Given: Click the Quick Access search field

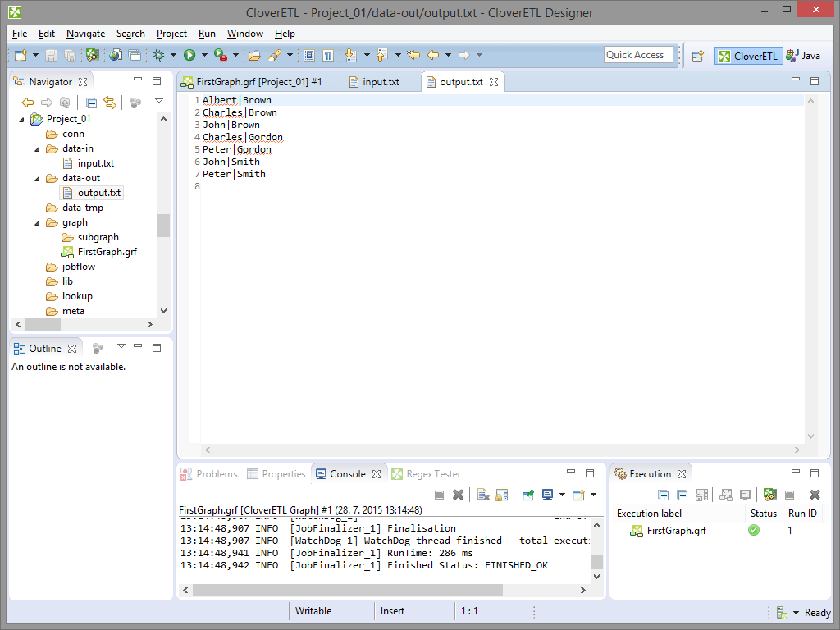Looking at the screenshot, I should 638,55.
